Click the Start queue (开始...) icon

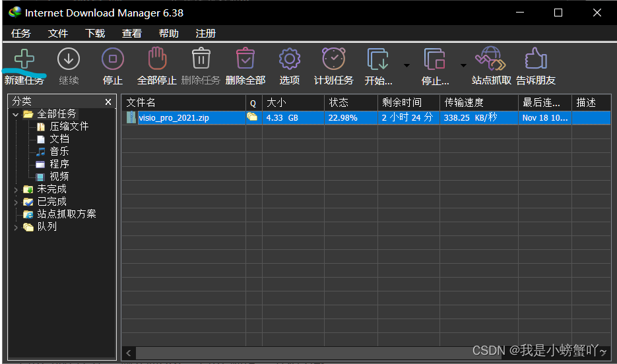tap(377, 59)
